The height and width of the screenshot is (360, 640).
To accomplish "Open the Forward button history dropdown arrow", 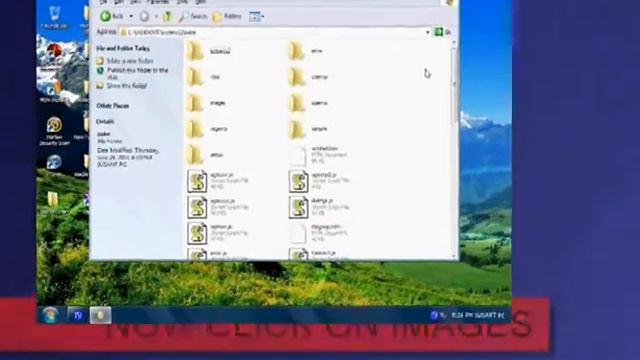I will tap(156, 16).
